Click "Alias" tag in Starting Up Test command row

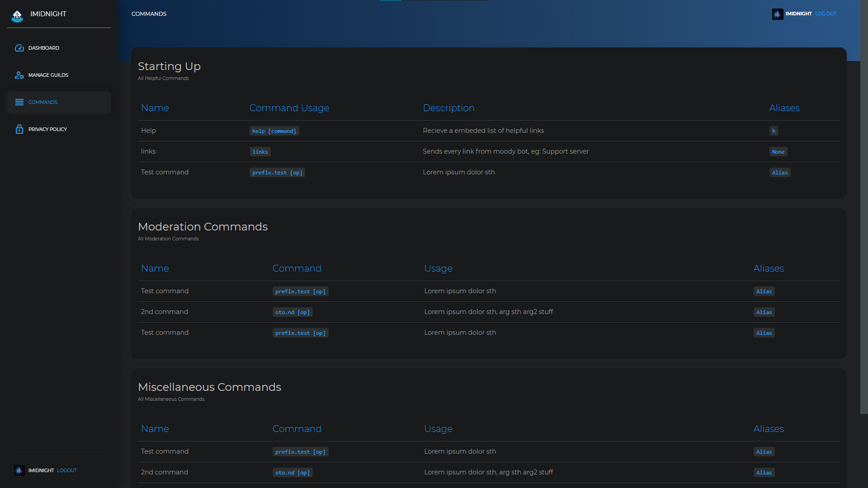coord(780,173)
